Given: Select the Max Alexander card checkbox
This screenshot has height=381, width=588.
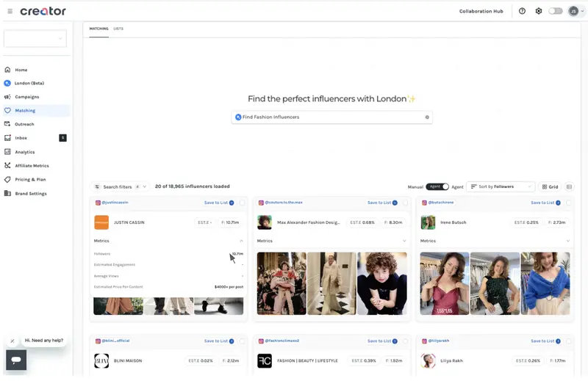Looking at the screenshot, I should click(x=406, y=203).
